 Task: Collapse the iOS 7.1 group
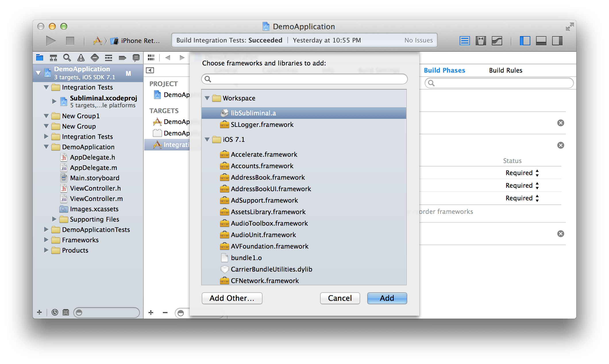point(207,140)
